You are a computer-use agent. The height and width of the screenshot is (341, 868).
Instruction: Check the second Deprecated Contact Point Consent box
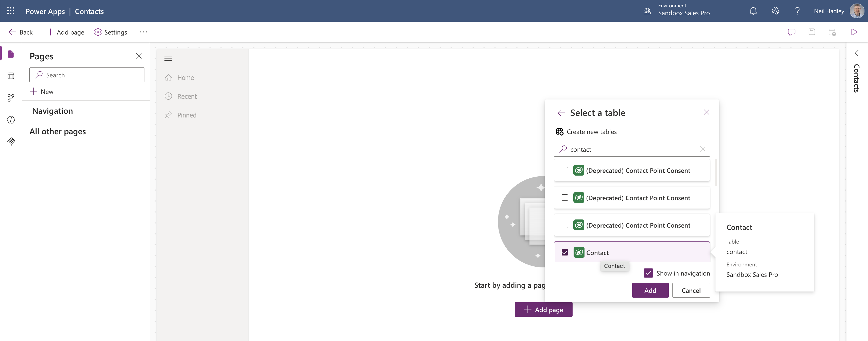click(x=565, y=197)
